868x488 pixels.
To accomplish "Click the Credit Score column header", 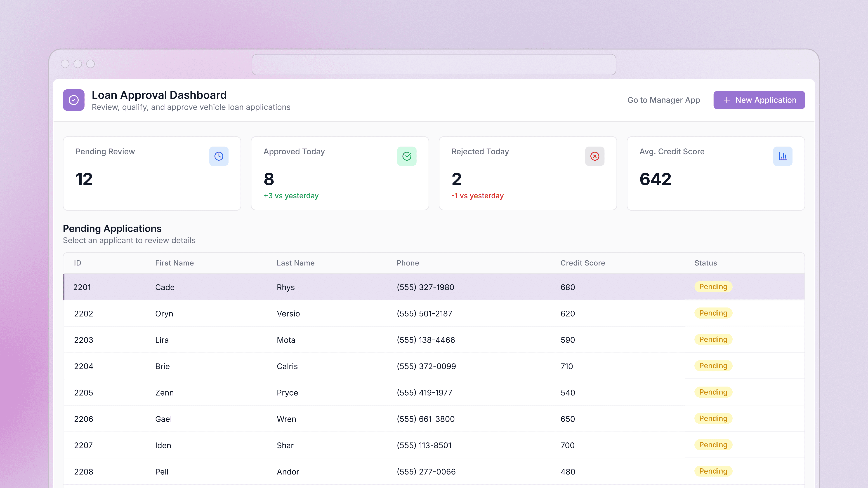I will pyautogui.click(x=583, y=263).
